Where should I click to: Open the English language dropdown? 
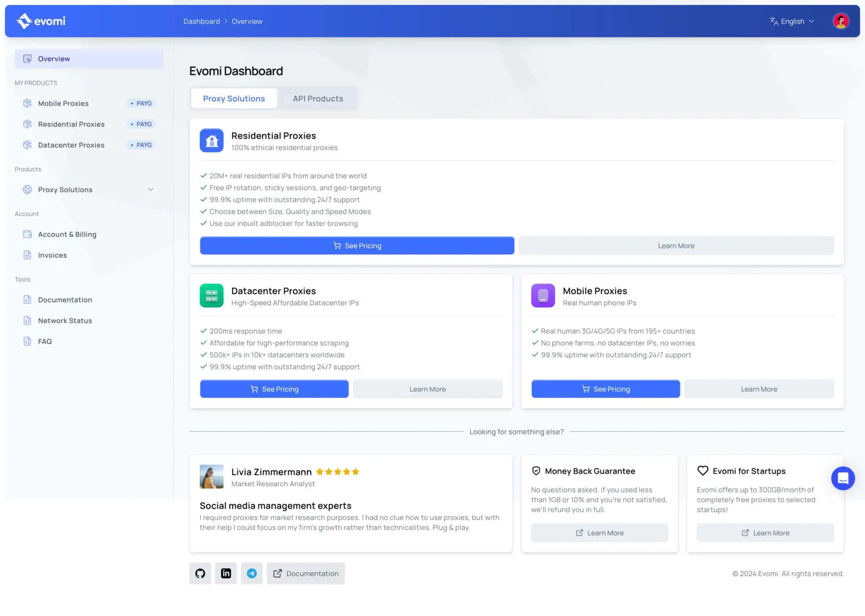[x=792, y=21]
